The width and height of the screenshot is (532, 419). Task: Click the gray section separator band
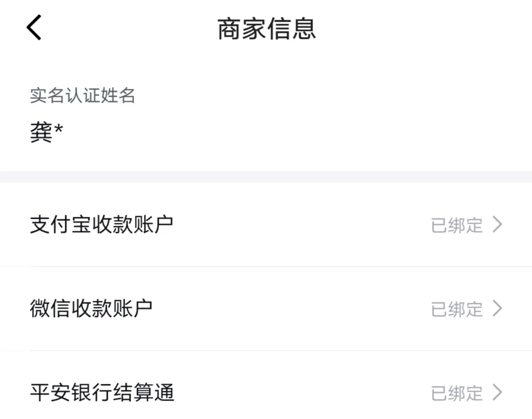click(x=266, y=177)
